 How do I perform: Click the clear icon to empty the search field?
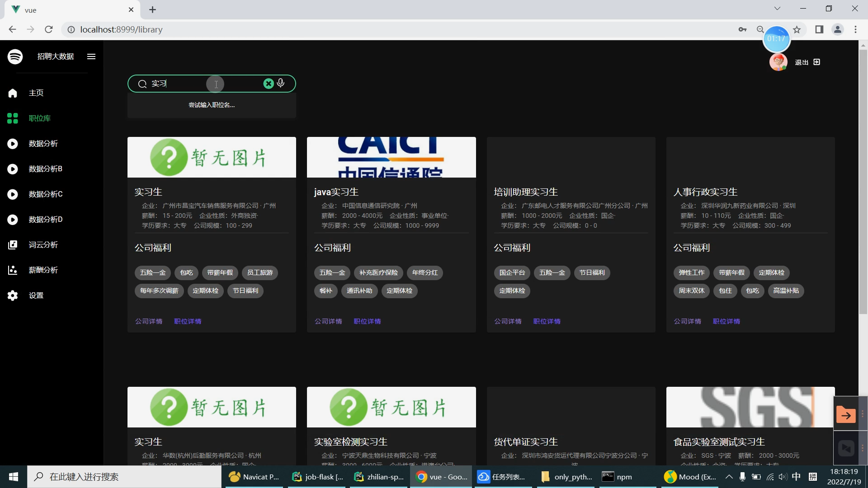click(x=269, y=83)
